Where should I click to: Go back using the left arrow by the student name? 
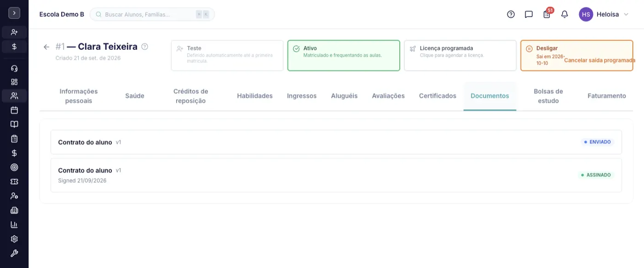[46, 47]
